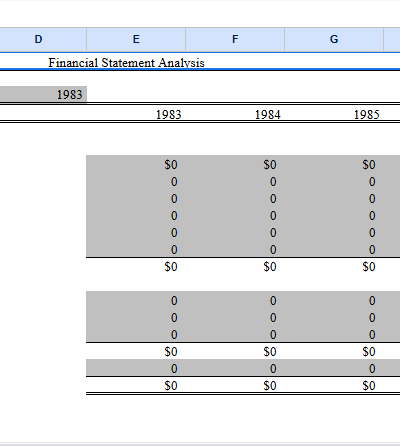The image size is (400, 446).
Task: Select the gray 1983 input cell in column D
Action: (43, 95)
